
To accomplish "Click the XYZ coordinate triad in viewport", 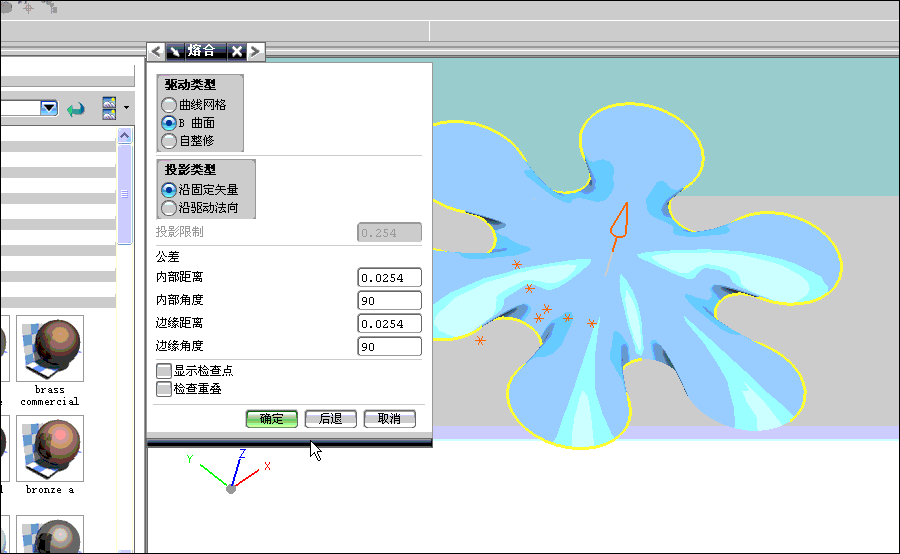I will click(x=230, y=471).
